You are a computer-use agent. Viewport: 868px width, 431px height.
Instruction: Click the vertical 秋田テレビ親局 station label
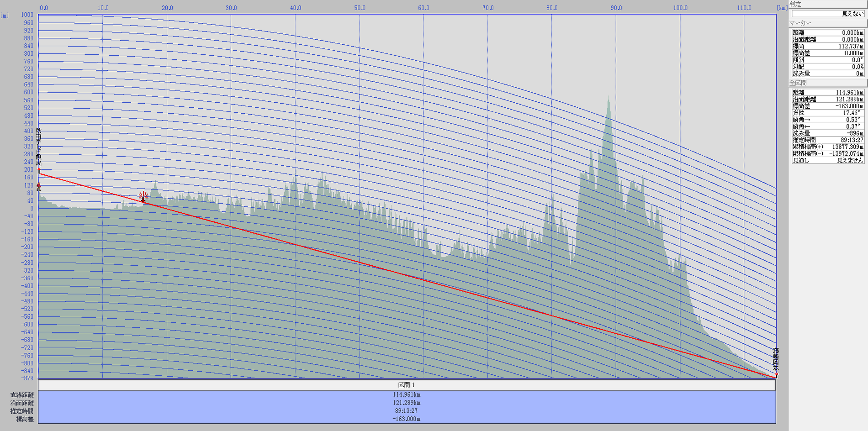(39, 147)
